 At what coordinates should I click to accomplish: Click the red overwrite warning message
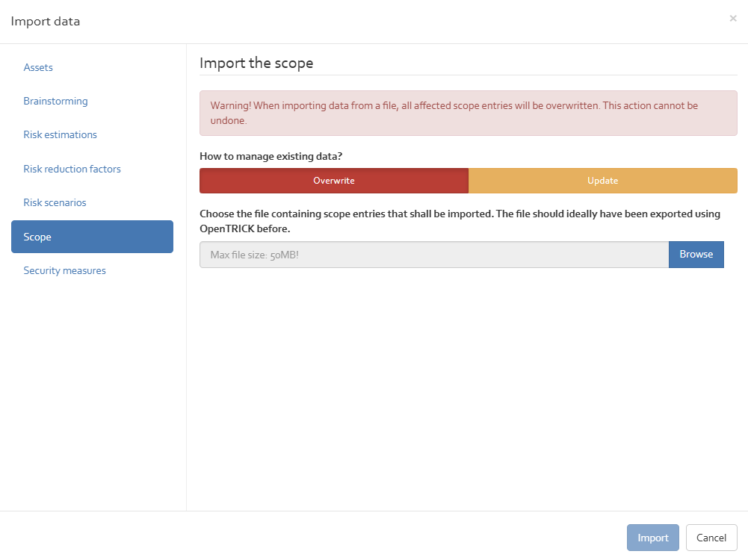pos(469,113)
